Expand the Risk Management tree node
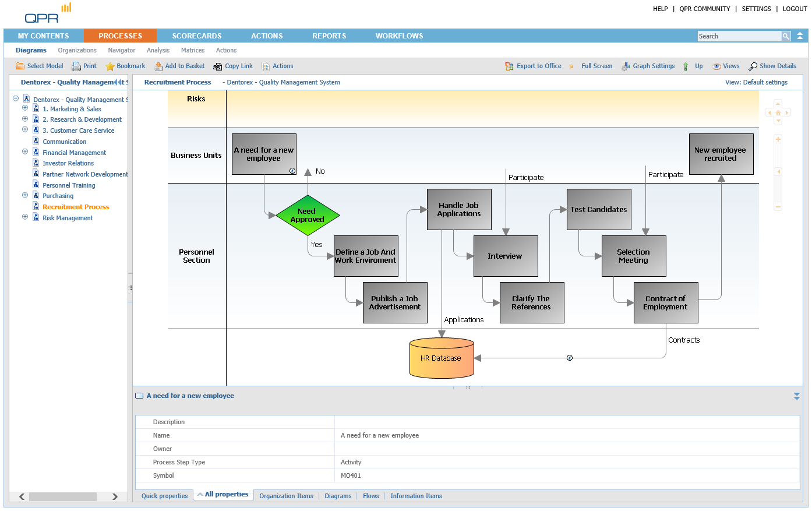 25,217
